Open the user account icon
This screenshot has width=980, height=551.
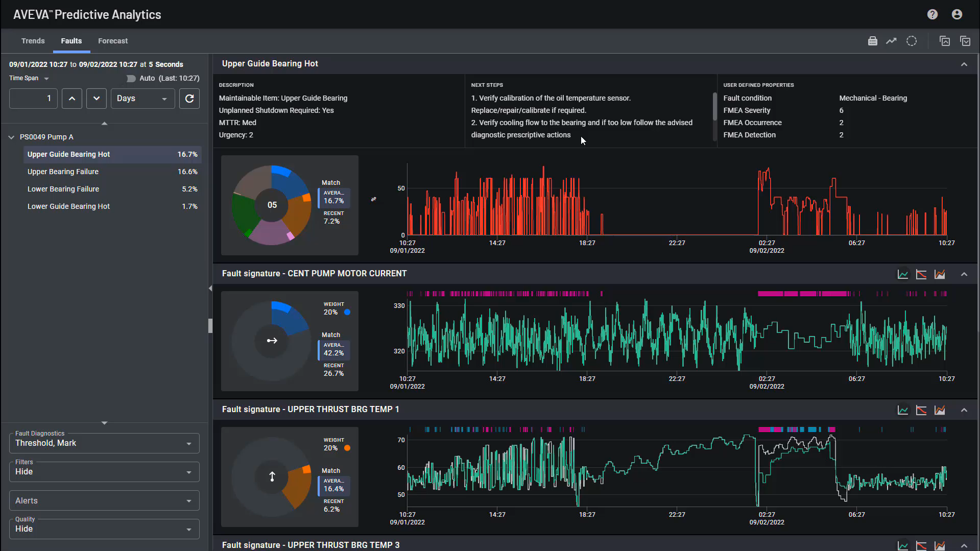pos(957,14)
